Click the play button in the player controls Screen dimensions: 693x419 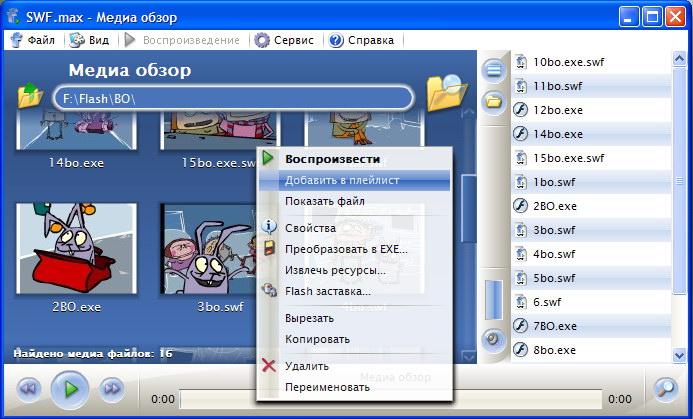[70, 389]
